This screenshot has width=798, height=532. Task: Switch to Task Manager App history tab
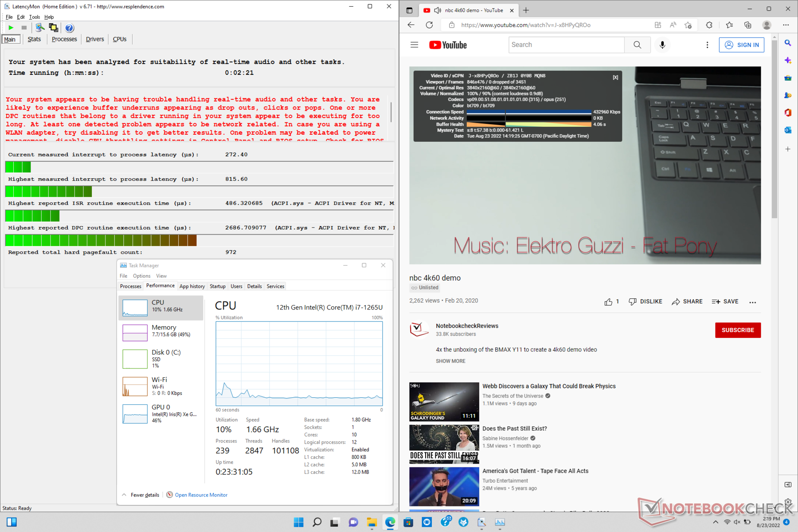point(192,286)
